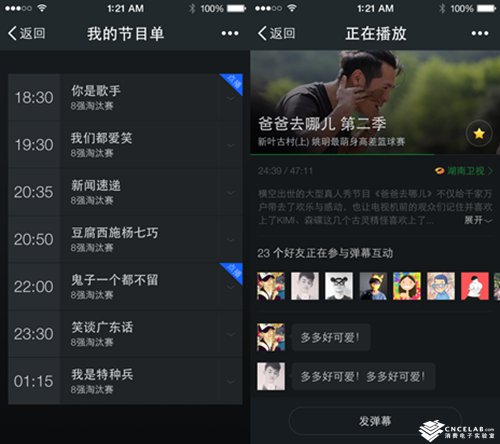Screen dimensions: 500x444
Task: Tap the blue corner badge on 鬼子一个都不留
Action: coord(233,272)
